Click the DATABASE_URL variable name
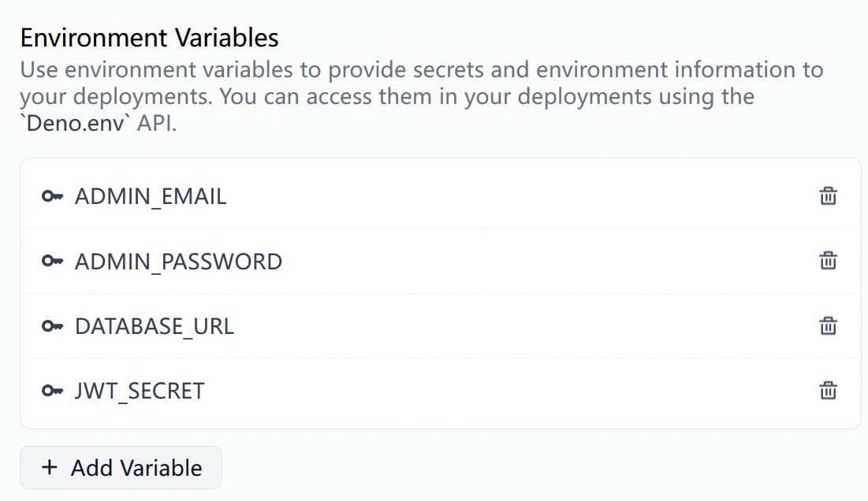 click(x=155, y=326)
